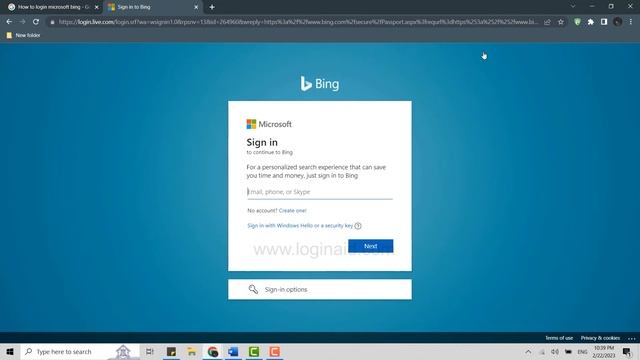Screen dimensions: 640x360
Task: Click the address bar URL
Action: coord(298,22)
